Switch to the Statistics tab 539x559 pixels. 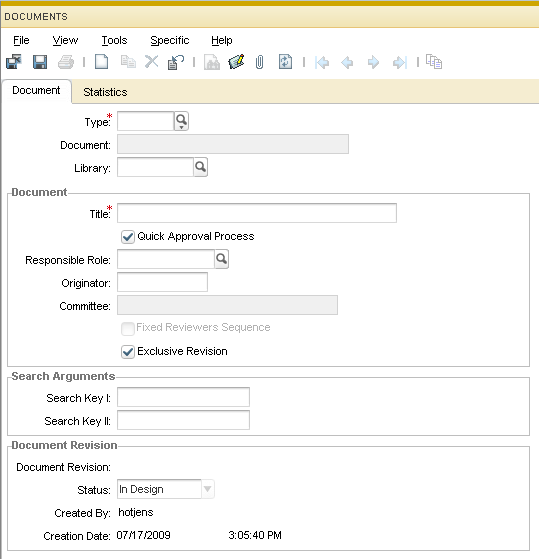coord(105,92)
